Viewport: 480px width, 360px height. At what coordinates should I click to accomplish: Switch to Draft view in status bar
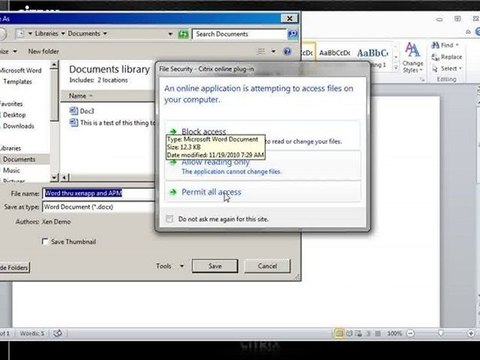(x=378, y=333)
